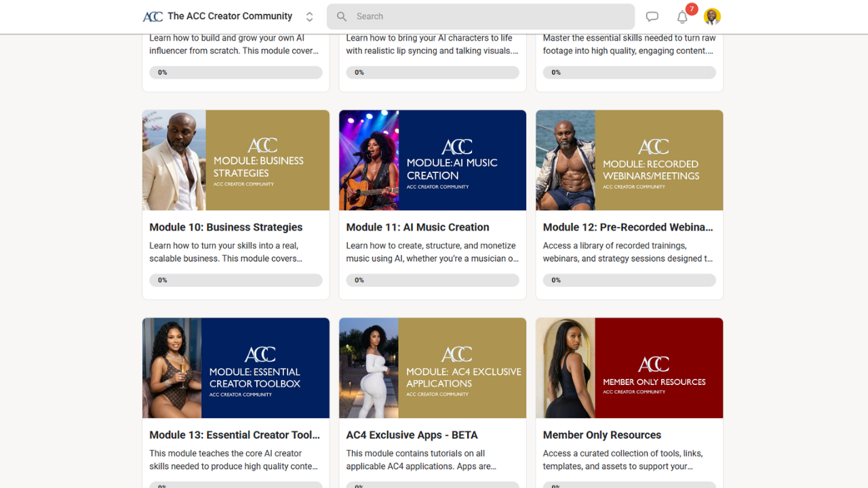Open the Essential Creator Toolbox thumbnail
The width and height of the screenshot is (868, 488).
tap(236, 368)
